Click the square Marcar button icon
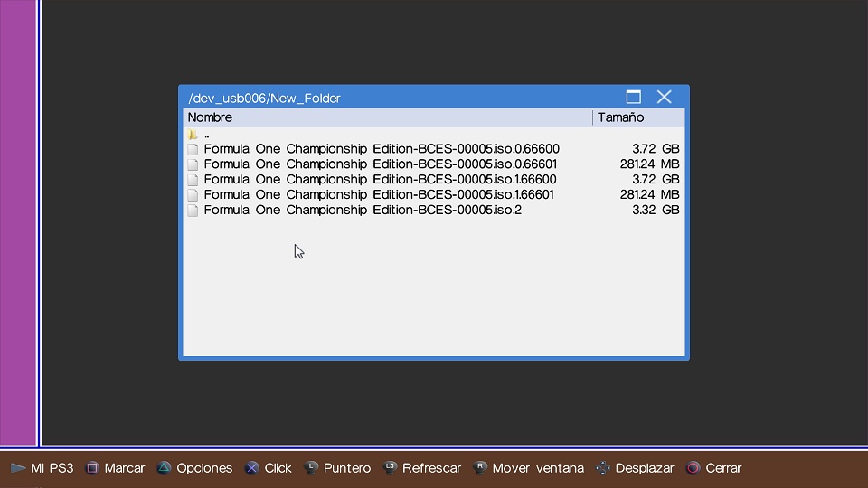This screenshot has height=488, width=868. pyautogui.click(x=92, y=468)
